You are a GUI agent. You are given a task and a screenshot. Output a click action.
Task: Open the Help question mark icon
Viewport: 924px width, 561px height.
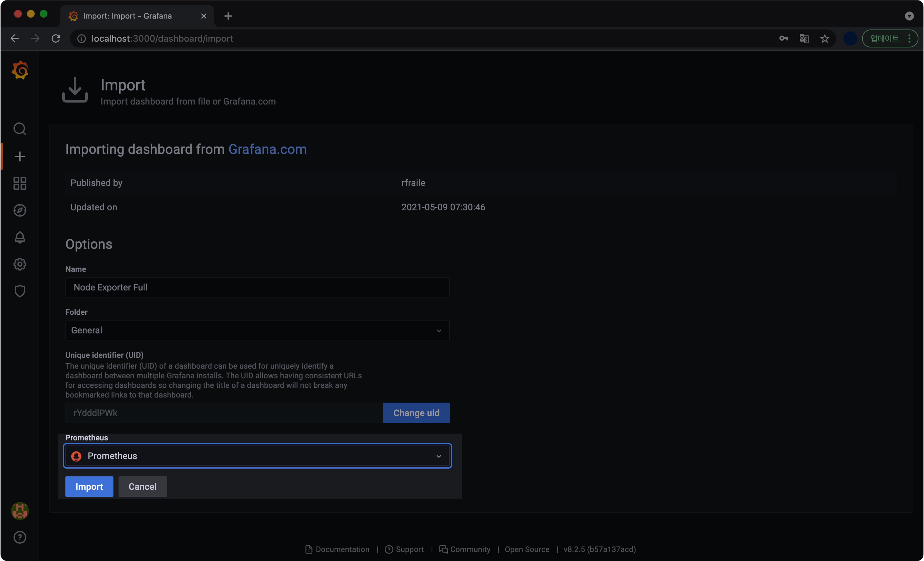coord(20,537)
